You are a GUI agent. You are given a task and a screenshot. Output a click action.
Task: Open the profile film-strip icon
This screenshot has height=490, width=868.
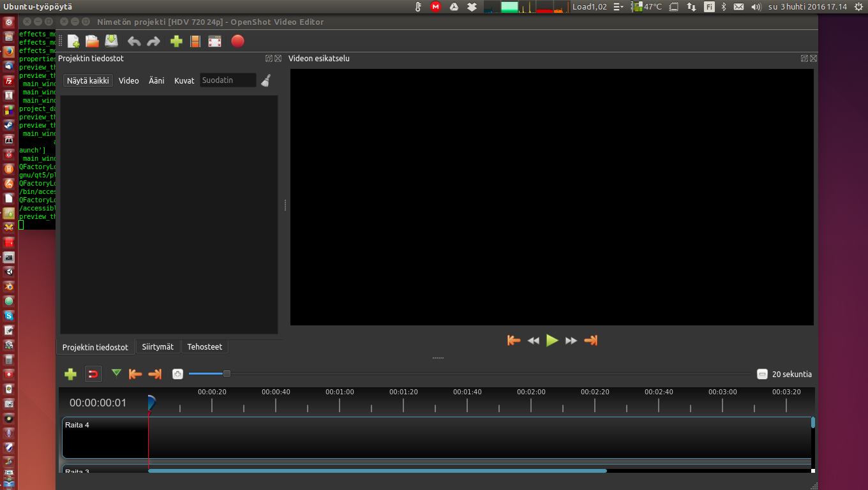point(195,41)
